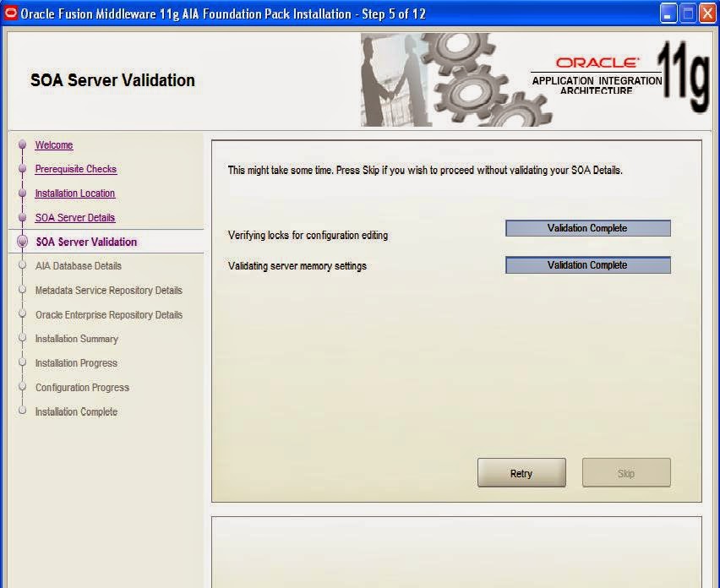Click the Skip button
This screenshot has height=588, width=720.
(x=626, y=473)
